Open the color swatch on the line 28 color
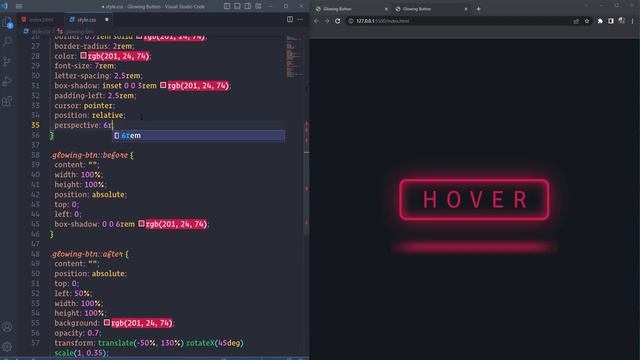This screenshot has width=640, height=360. coord(83,56)
